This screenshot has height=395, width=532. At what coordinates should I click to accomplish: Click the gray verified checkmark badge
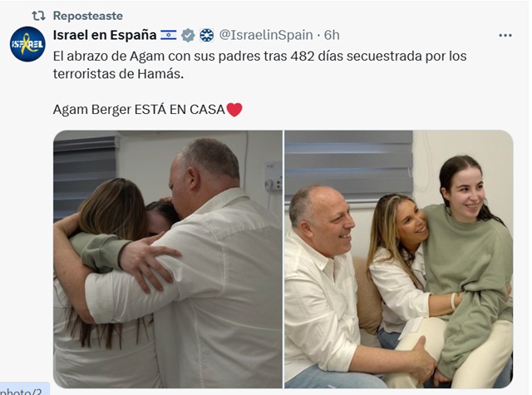click(188, 35)
